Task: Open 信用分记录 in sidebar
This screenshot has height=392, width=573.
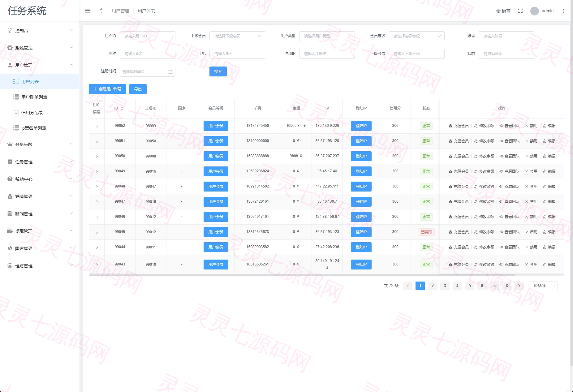Action: (x=40, y=112)
